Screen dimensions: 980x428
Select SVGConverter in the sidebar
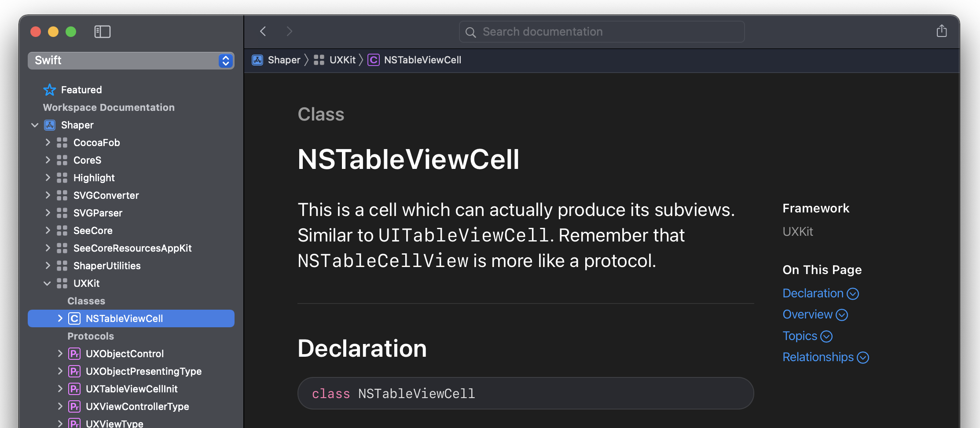[106, 195]
